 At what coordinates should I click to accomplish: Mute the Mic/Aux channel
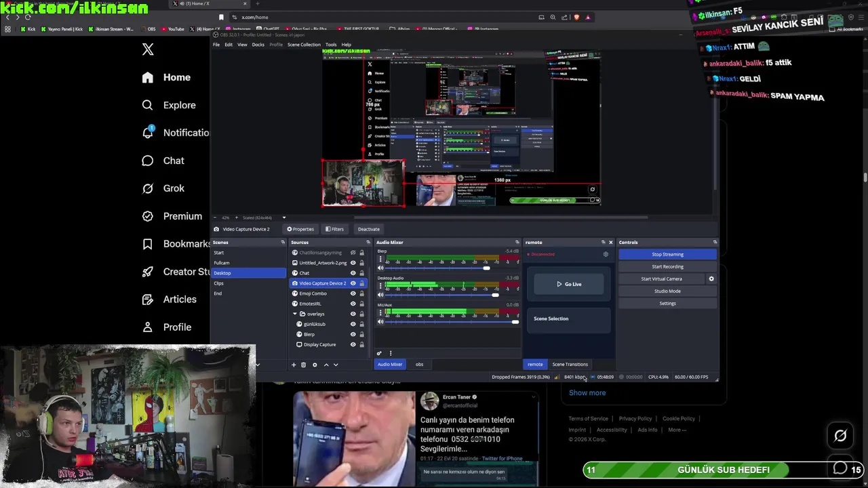[380, 322]
